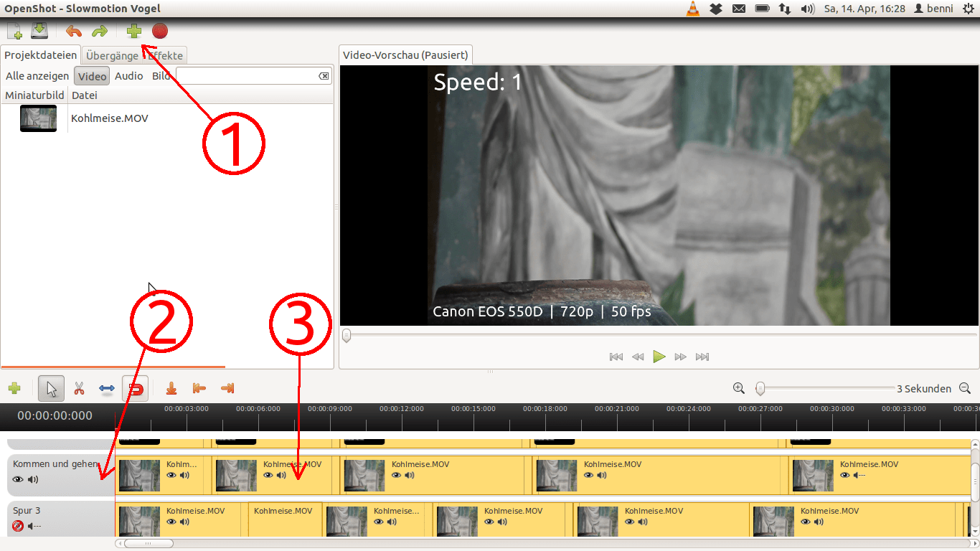Click the Undo arrow in the toolbar
Screen dimensions: 980x551
(x=72, y=31)
